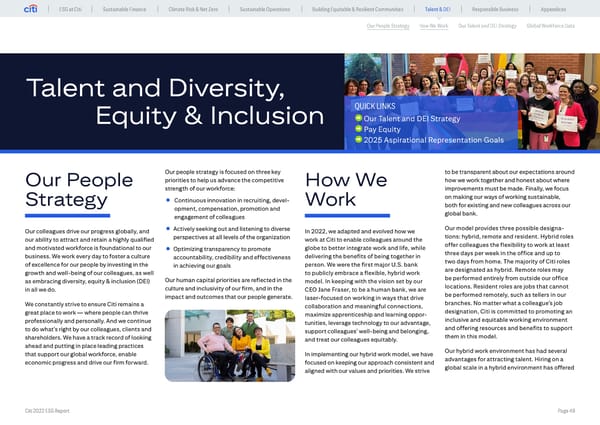Click green arrow beside Our Talent and DEI Strategy
Viewport: 600px width, 425px height.
pos(359,118)
